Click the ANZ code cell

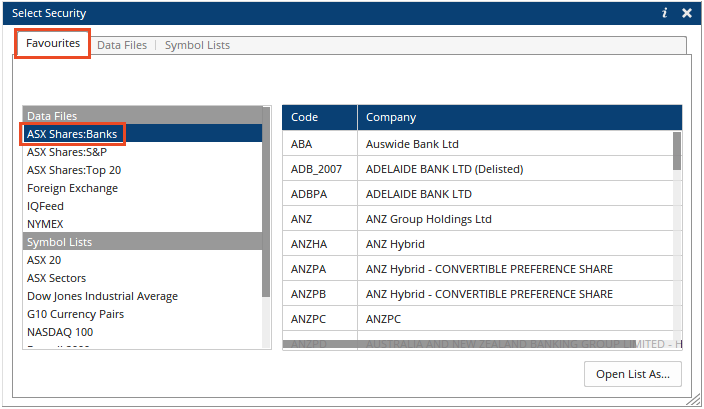[320, 219]
